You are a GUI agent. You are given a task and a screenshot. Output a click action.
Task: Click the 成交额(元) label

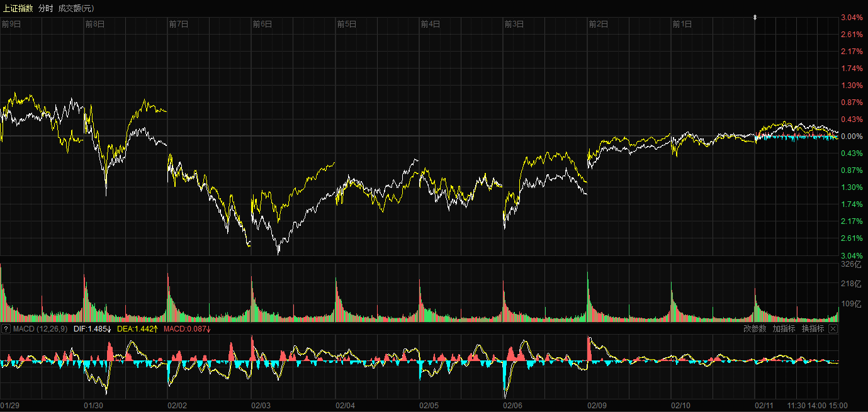point(76,8)
